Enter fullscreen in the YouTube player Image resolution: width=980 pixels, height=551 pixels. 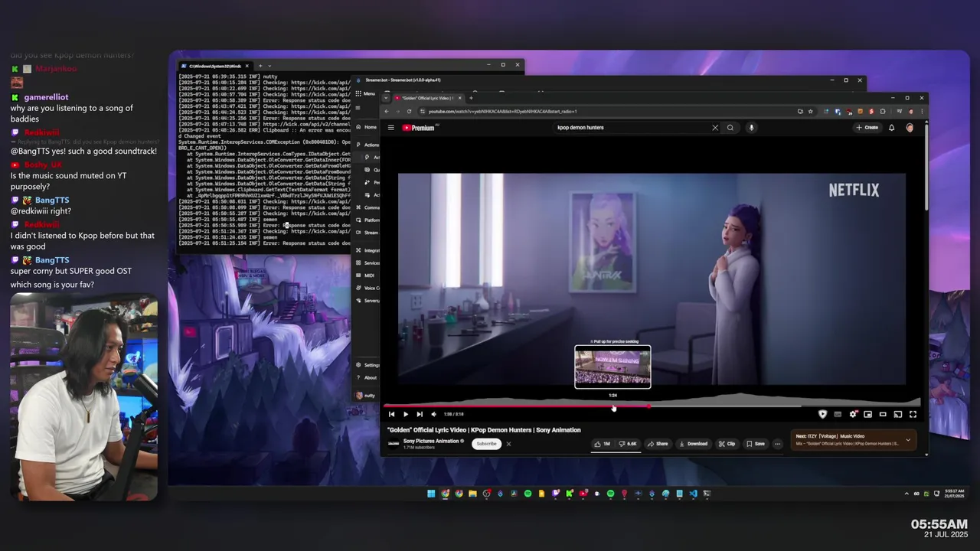(x=913, y=414)
